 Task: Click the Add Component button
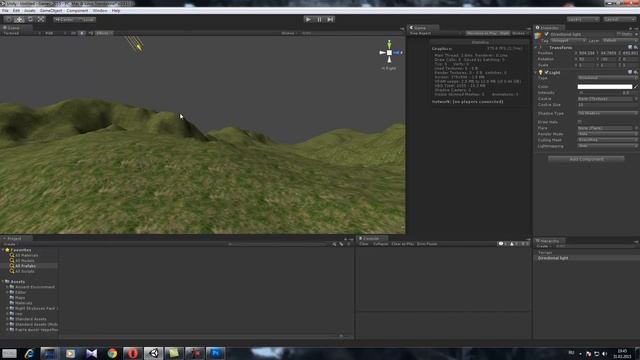click(x=586, y=159)
